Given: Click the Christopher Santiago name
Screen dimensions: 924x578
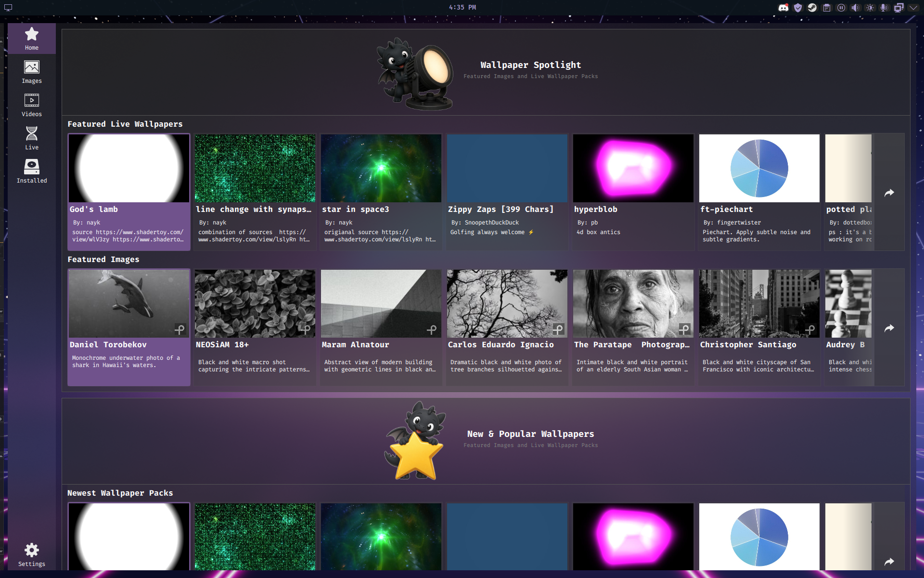Looking at the screenshot, I should coord(748,344).
